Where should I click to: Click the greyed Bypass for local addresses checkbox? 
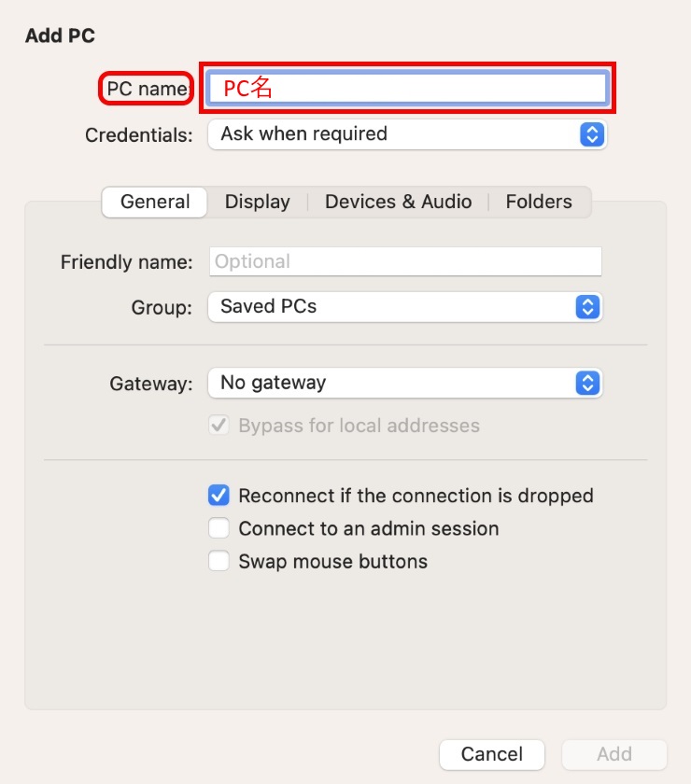pos(219,426)
